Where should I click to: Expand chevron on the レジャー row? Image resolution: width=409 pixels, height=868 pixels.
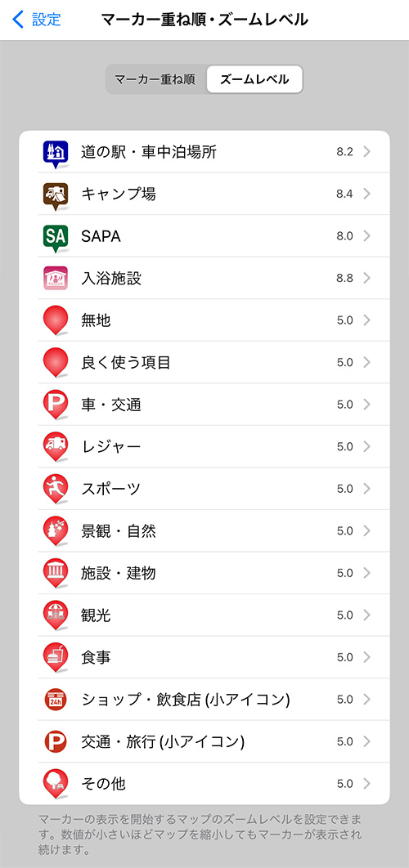[366, 446]
